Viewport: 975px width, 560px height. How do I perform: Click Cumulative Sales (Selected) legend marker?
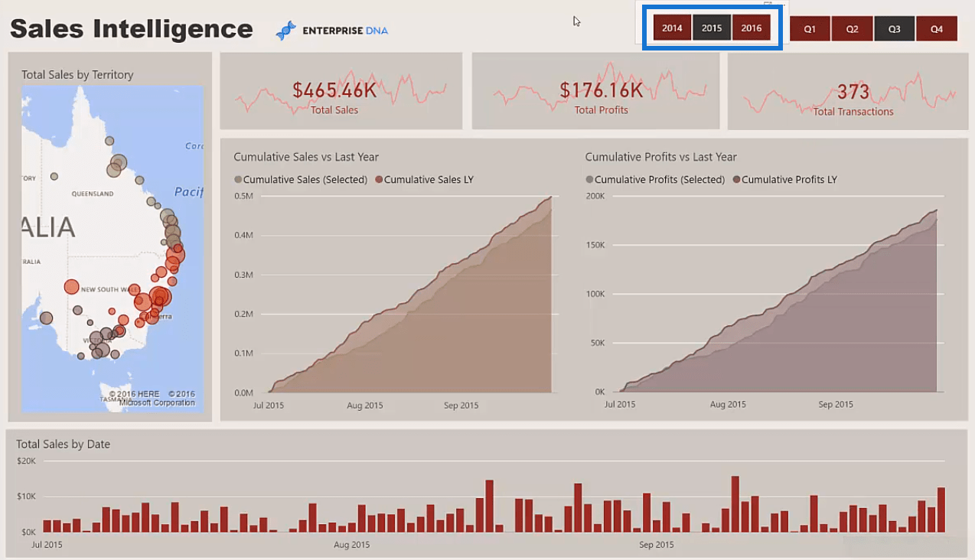pyautogui.click(x=238, y=180)
